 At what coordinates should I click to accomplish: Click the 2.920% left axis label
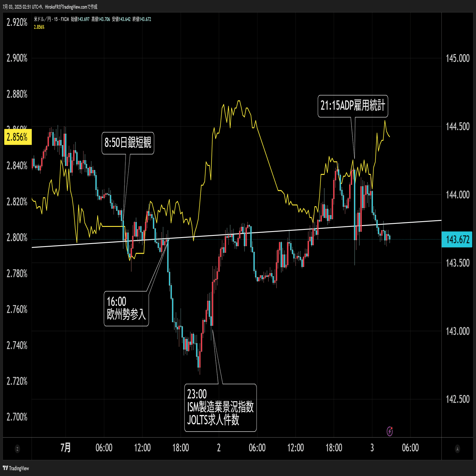pyautogui.click(x=17, y=22)
